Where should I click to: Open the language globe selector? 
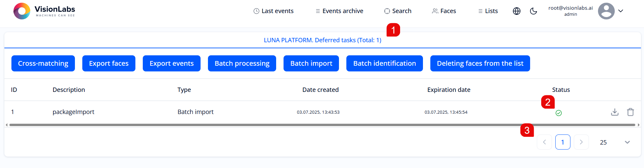[516, 11]
